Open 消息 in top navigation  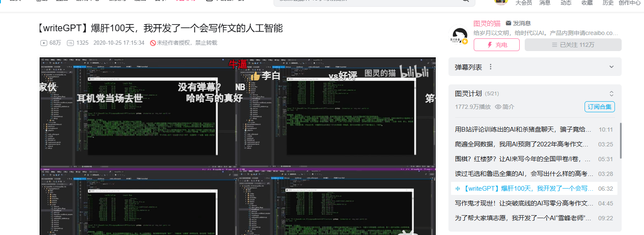click(545, 3)
